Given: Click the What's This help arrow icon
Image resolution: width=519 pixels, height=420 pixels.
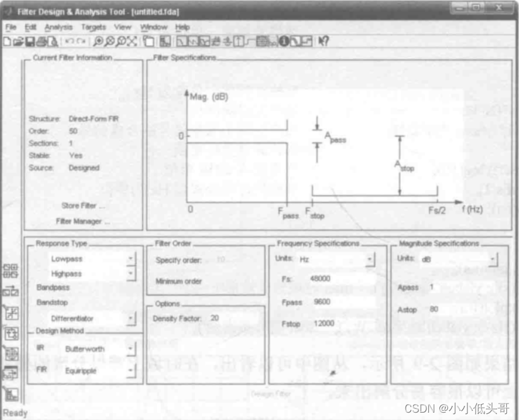Looking at the screenshot, I should coord(324,42).
